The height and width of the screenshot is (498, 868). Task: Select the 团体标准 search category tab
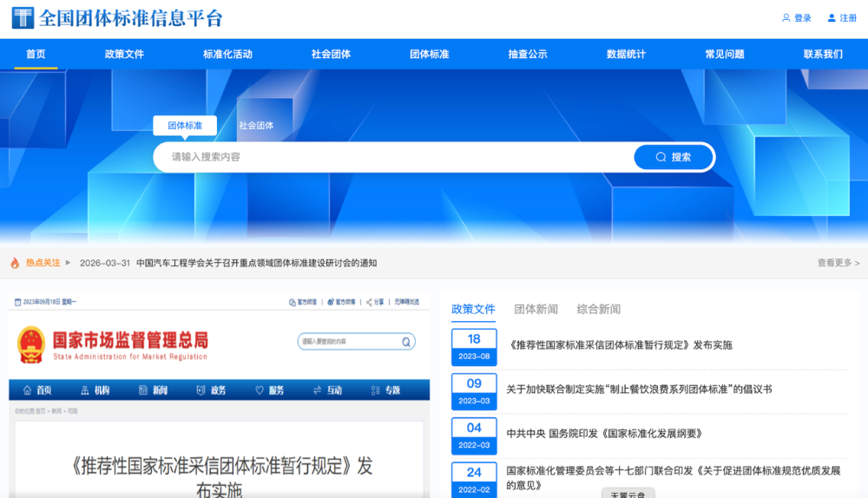pos(185,126)
